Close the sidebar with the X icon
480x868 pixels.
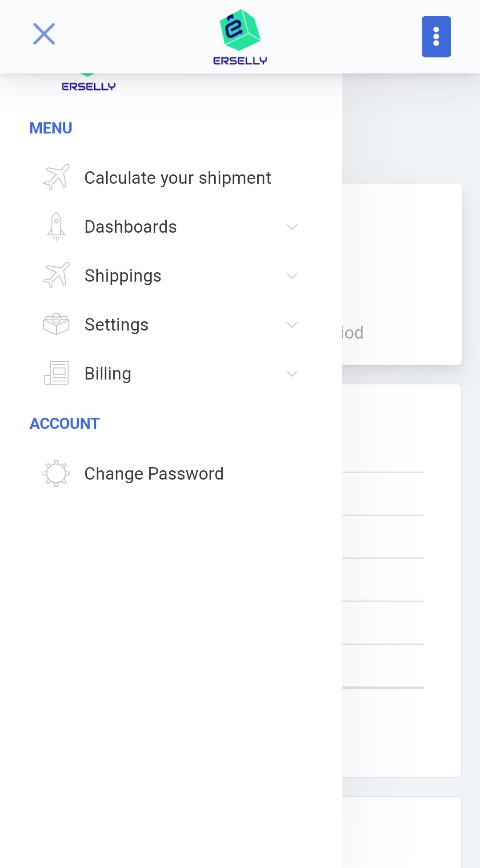click(44, 34)
